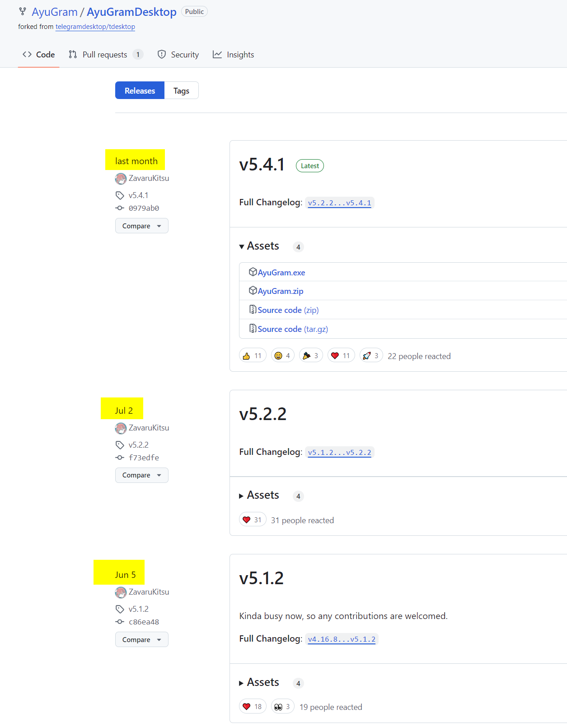
Task: Toggle laugh reaction on v5.4.1
Action: [283, 355]
